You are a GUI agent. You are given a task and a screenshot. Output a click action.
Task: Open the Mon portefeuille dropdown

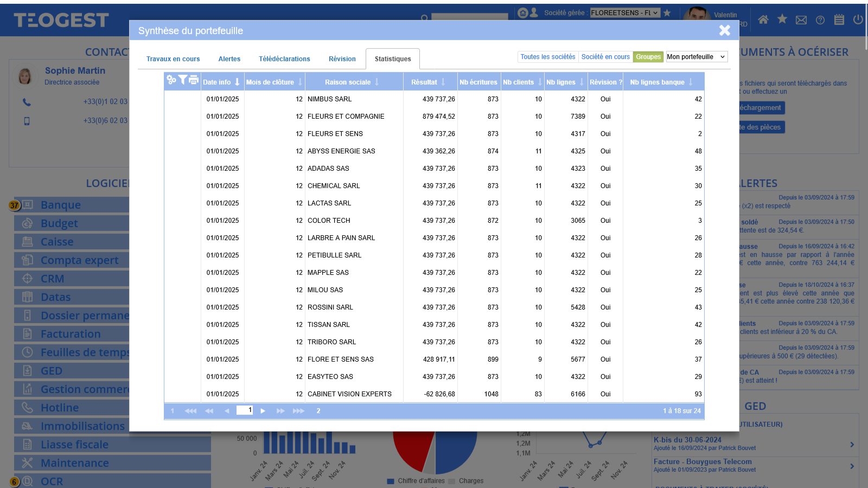click(x=697, y=57)
